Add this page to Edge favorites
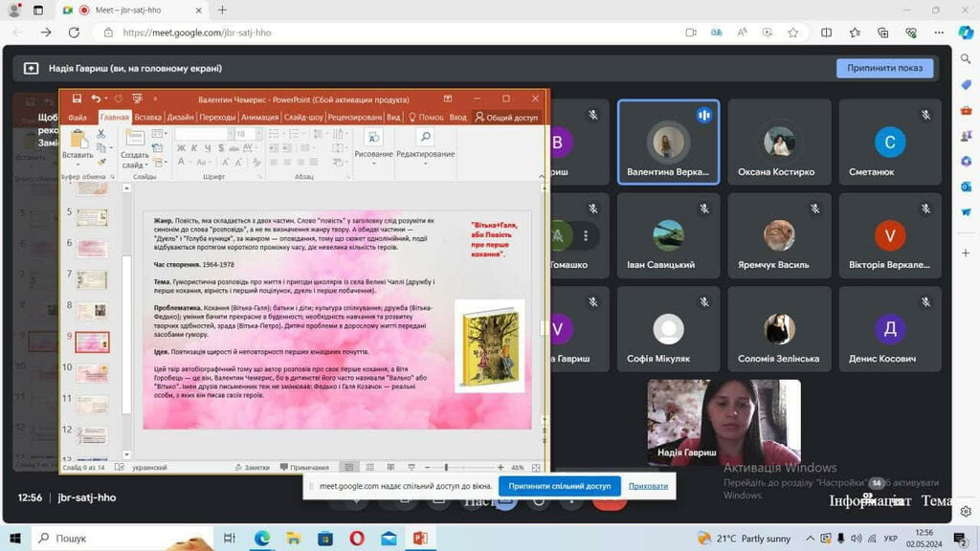The height and width of the screenshot is (551, 980). point(792,33)
